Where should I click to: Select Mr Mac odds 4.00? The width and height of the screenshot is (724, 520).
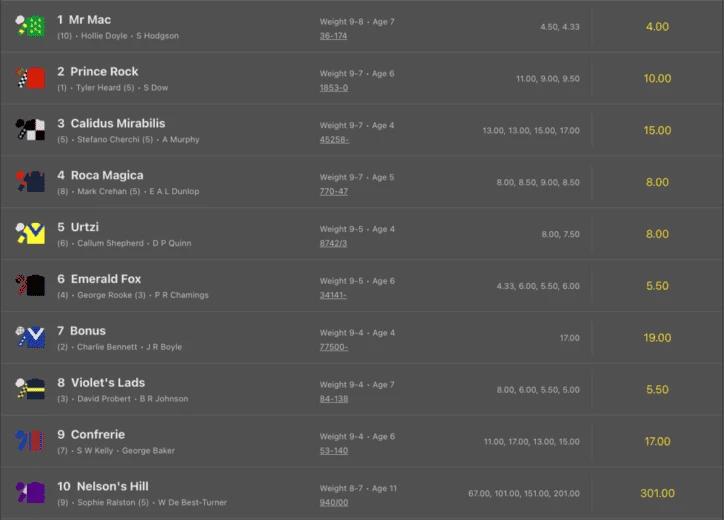657,27
